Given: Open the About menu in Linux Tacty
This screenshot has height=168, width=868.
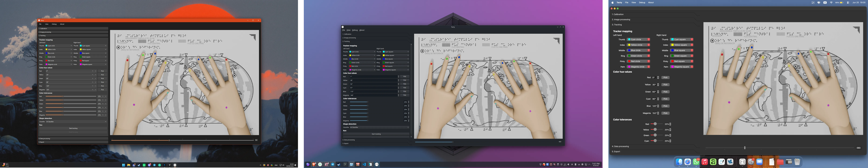Looking at the screenshot, I should [x=362, y=30].
